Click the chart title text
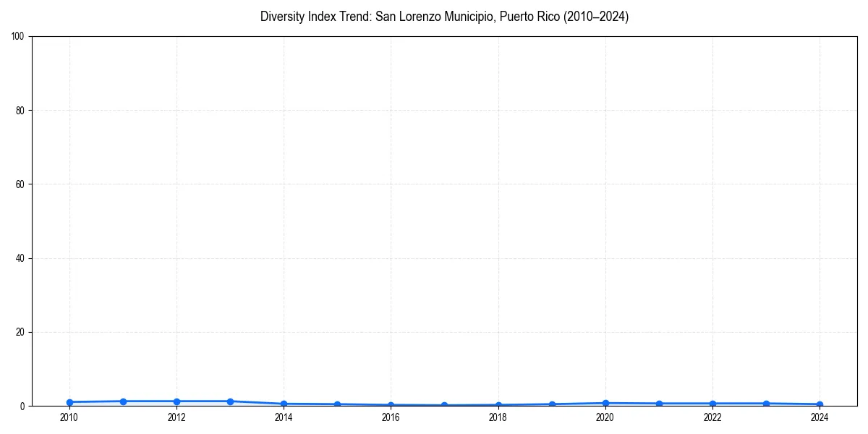868x434 pixels. pos(444,17)
